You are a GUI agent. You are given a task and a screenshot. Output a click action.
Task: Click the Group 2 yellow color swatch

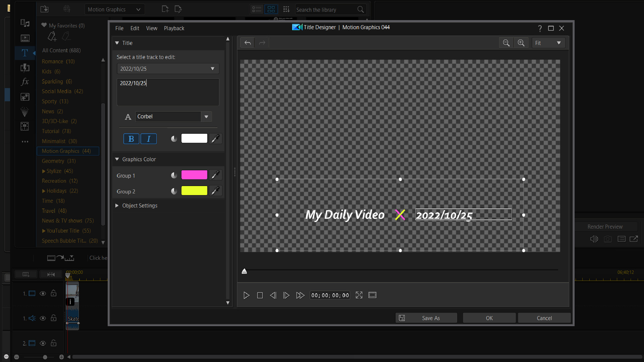[194, 191]
